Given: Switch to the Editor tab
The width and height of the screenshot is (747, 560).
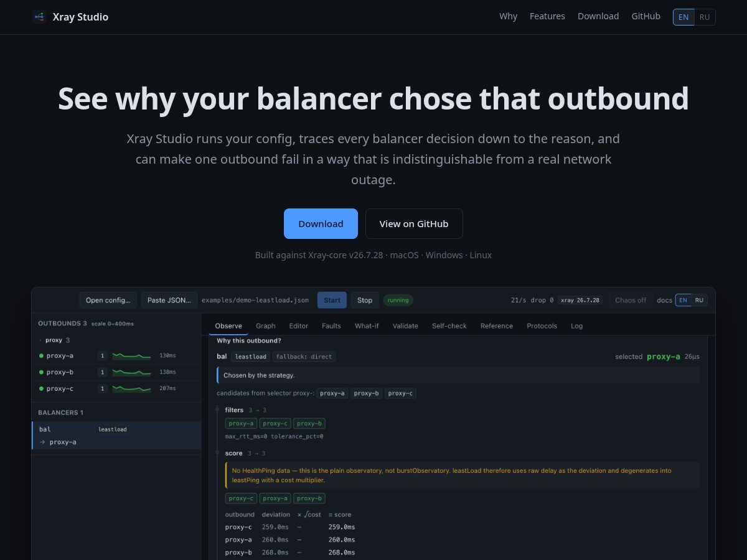Looking at the screenshot, I should 299,325.
